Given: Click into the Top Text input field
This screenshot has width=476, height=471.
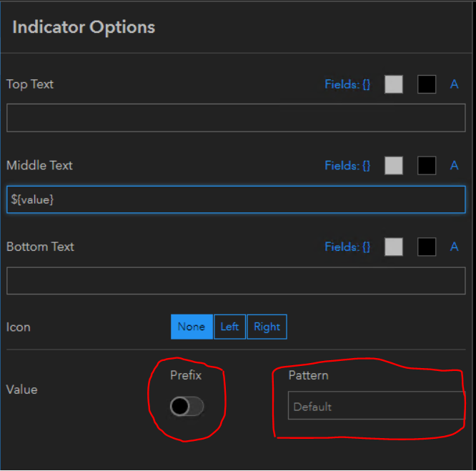Looking at the screenshot, I should [x=236, y=118].
